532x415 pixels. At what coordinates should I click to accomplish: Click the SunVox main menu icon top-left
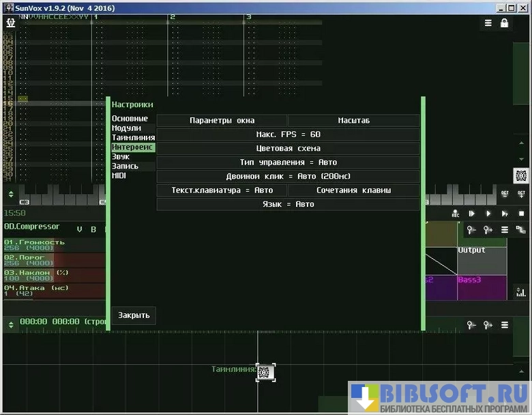click(x=10, y=23)
